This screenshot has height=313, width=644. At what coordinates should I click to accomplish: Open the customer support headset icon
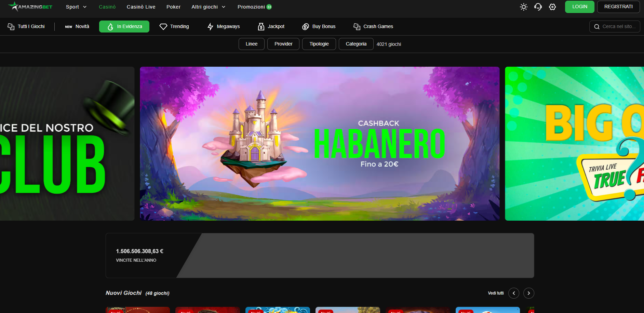pos(538,7)
